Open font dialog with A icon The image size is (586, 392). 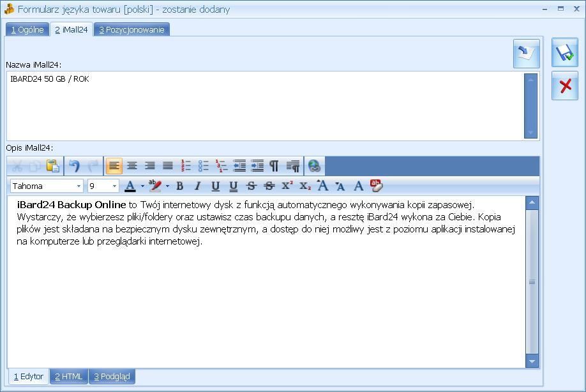coord(358,186)
